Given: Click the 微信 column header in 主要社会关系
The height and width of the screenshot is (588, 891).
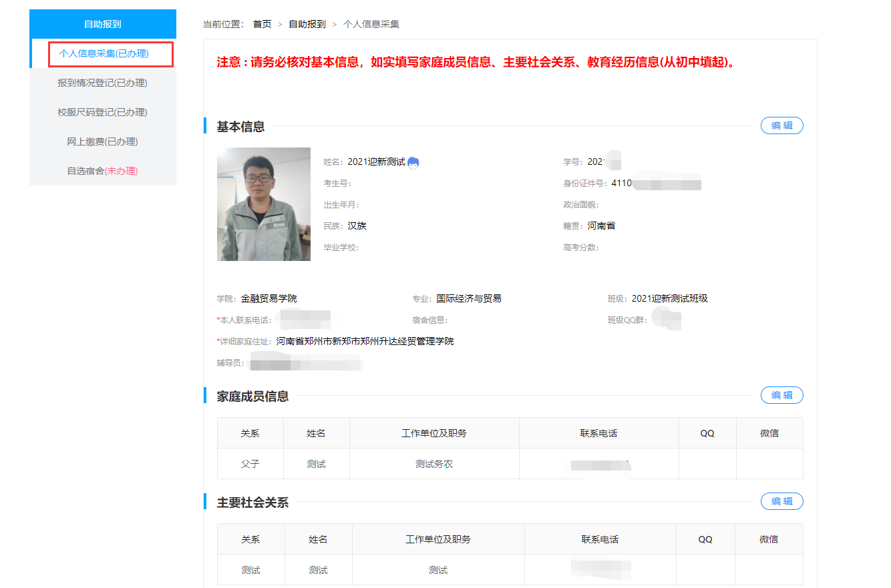Looking at the screenshot, I should [768, 539].
